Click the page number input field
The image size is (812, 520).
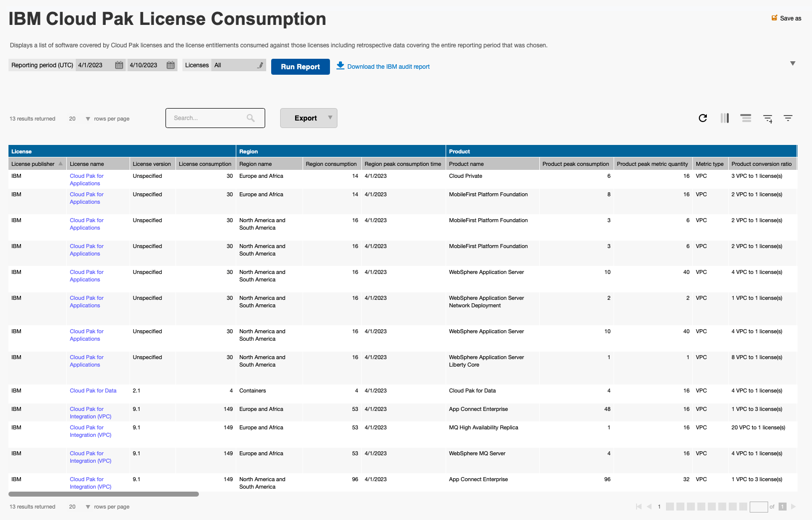click(758, 507)
